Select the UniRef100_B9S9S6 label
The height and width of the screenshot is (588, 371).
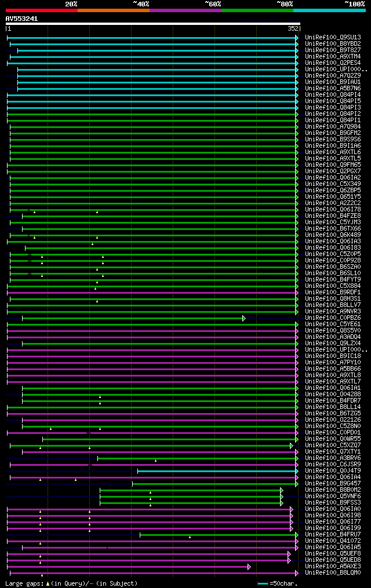[x=333, y=140]
